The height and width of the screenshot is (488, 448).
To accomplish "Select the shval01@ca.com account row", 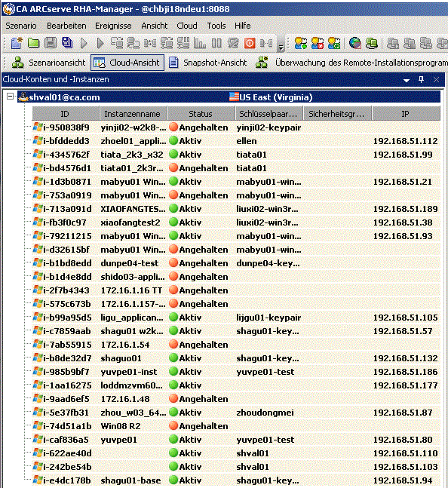I will [229, 97].
